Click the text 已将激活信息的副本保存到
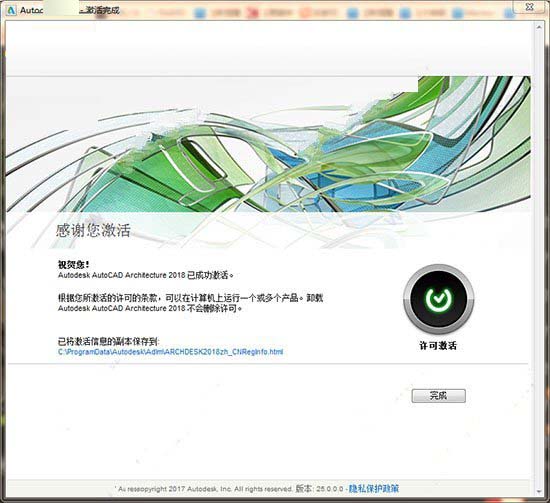Image resolution: width=550 pixels, height=503 pixels. [109, 341]
